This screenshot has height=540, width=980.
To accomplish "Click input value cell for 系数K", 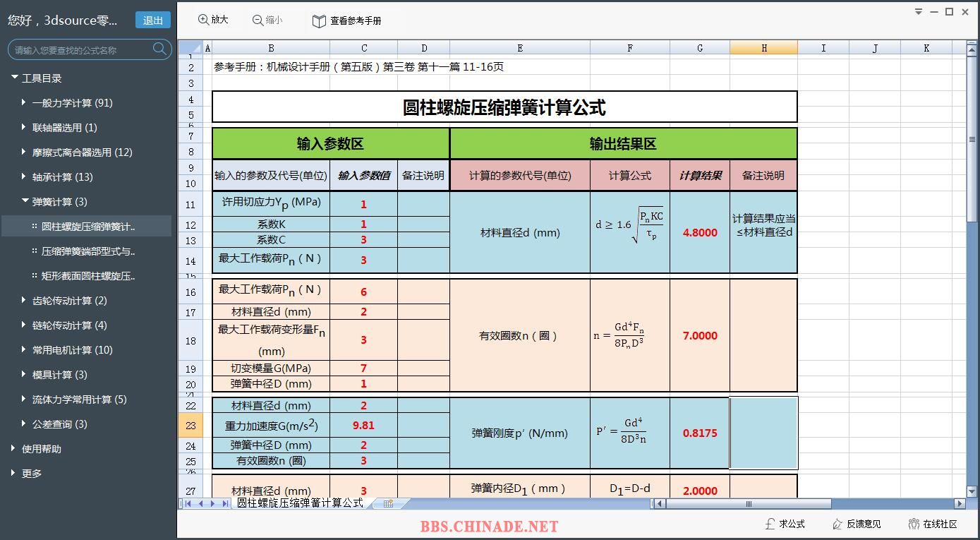I will [x=364, y=224].
